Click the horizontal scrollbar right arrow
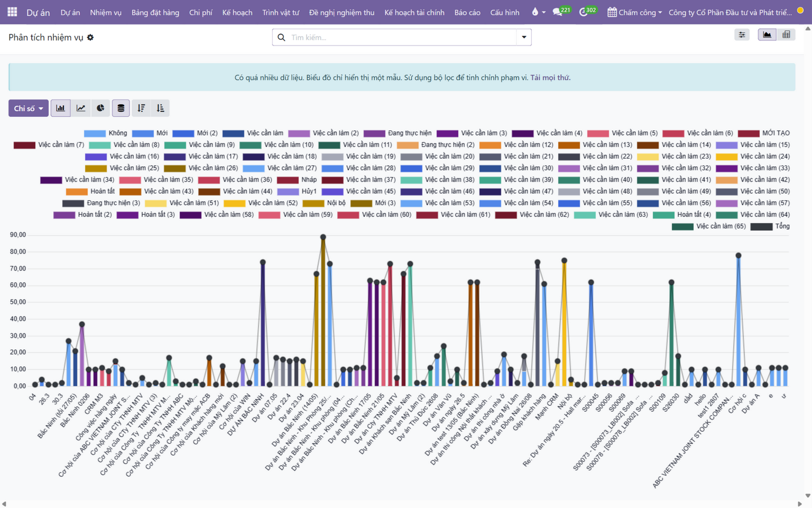Image resolution: width=812 pixels, height=508 pixels. coord(799,504)
